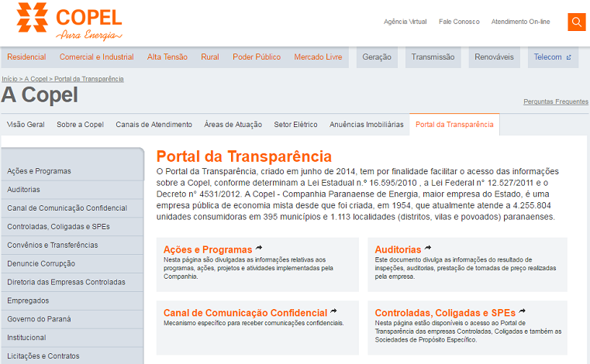Switch to Canais de Atendimento tab
Viewport: 590px width, 364px height.
tap(154, 125)
